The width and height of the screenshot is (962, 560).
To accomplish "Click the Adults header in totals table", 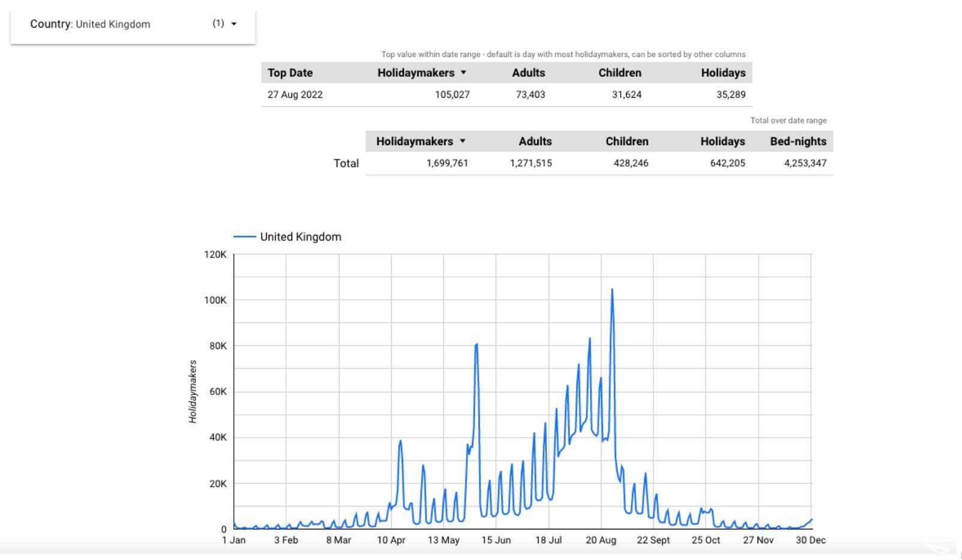I will coord(535,141).
